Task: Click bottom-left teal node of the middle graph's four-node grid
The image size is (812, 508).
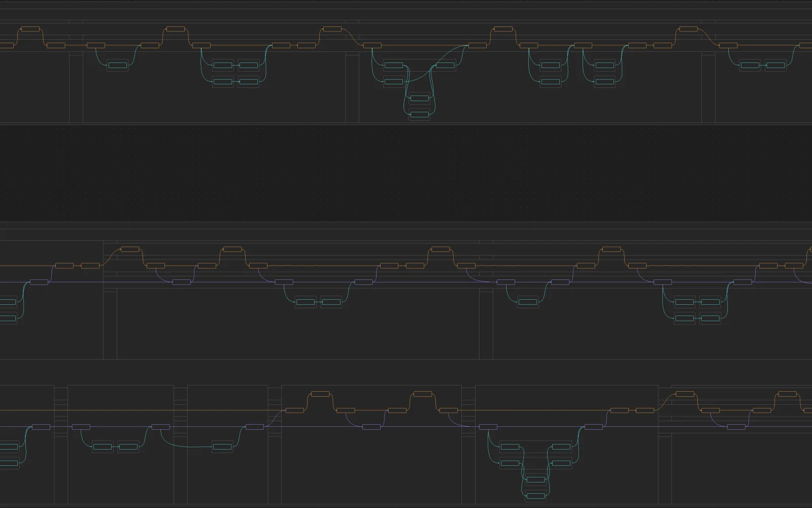Action: pos(684,318)
